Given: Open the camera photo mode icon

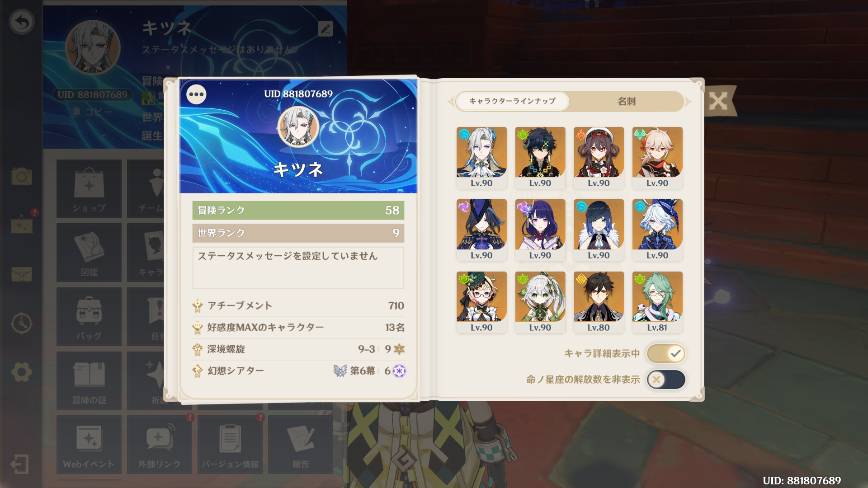Looking at the screenshot, I should click(22, 176).
